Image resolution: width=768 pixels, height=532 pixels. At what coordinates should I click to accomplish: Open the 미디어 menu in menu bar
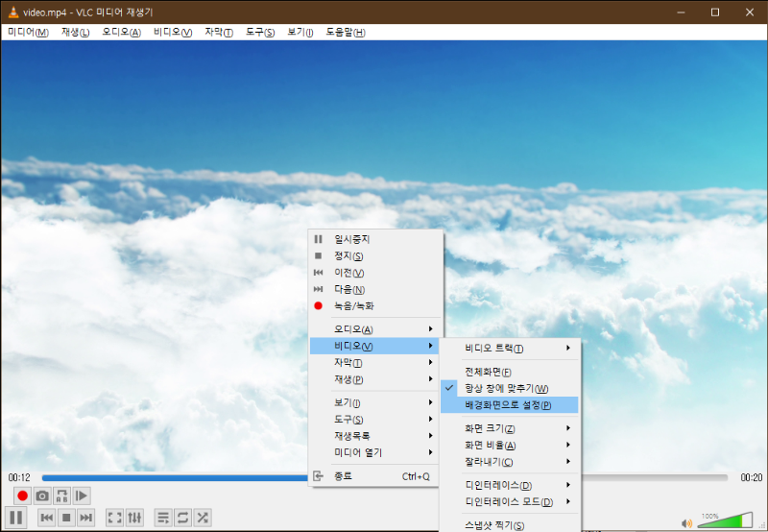pyautogui.click(x=28, y=32)
